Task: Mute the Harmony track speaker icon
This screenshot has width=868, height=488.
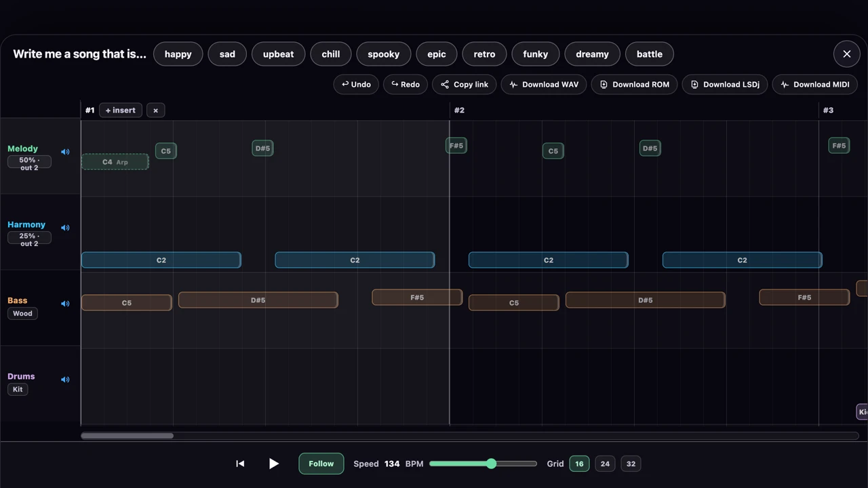Action: coord(65,228)
